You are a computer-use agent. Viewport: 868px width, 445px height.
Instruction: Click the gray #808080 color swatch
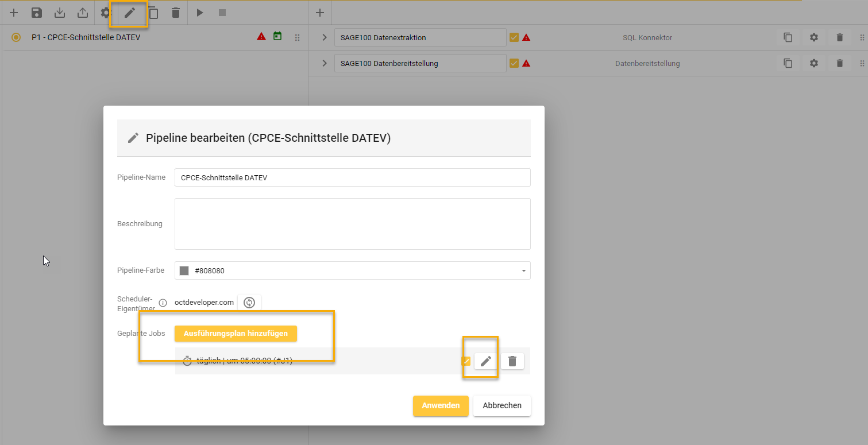(x=184, y=270)
